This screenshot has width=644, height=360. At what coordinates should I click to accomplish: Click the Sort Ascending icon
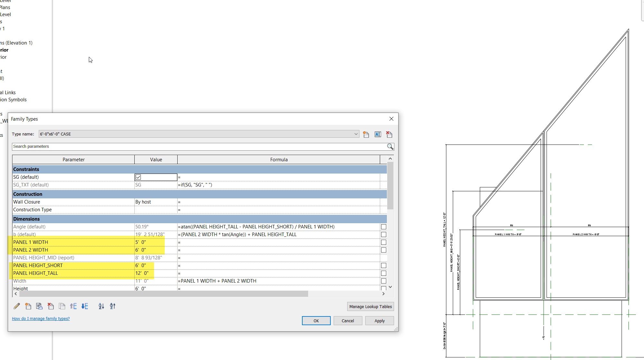101,306
